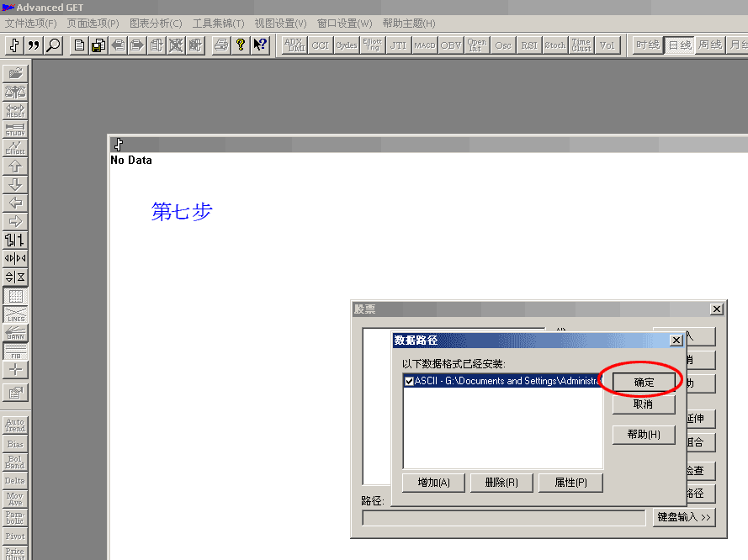This screenshot has height=560, width=748.
Task: Click the STUDY sidebar button
Action: click(15, 129)
